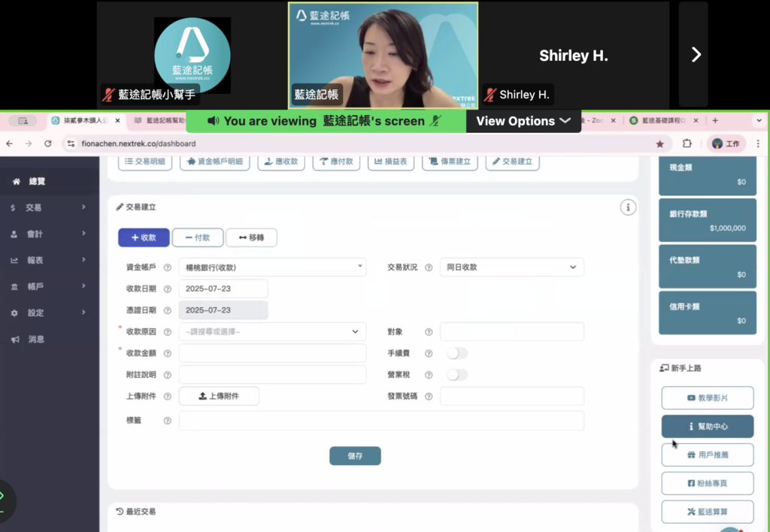Click the help icon beside 收款原因
Viewport: 770px width, 532px height.
pos(167,332)
